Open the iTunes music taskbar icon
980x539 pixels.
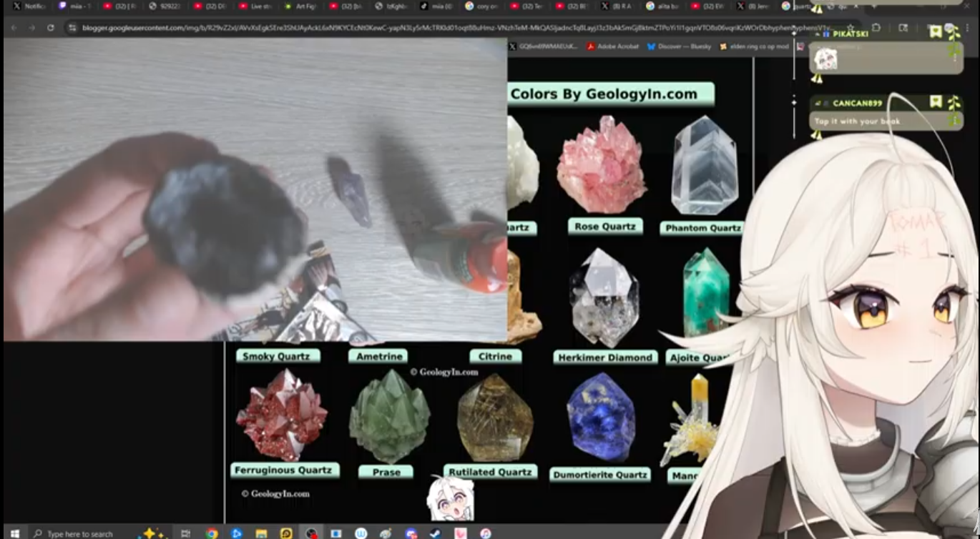486,533
